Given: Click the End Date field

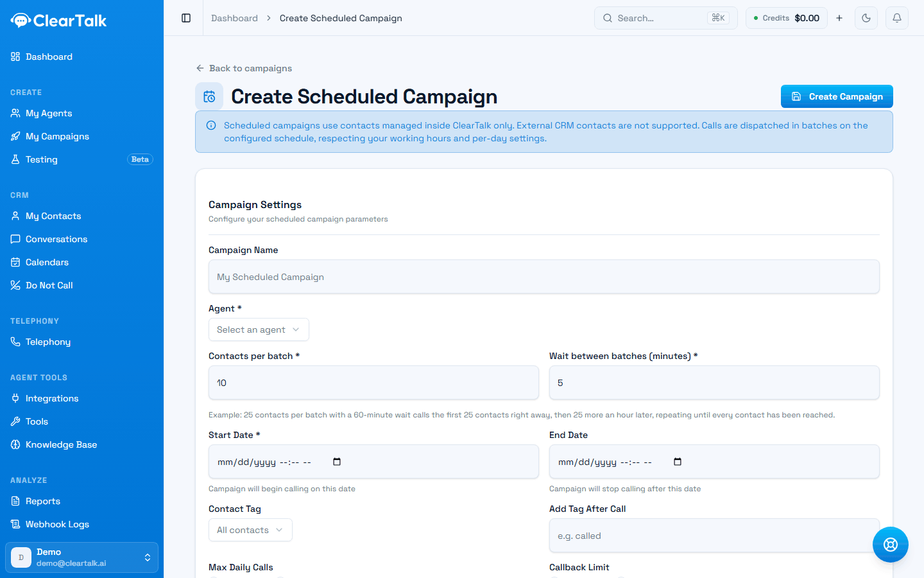Looking at the screenshot, I should coord(714,462).
